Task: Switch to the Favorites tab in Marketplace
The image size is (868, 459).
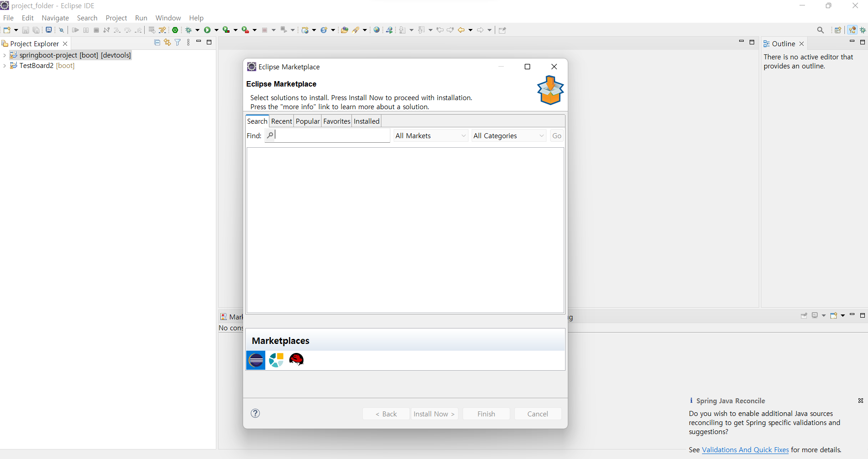Action: (336, 121)
